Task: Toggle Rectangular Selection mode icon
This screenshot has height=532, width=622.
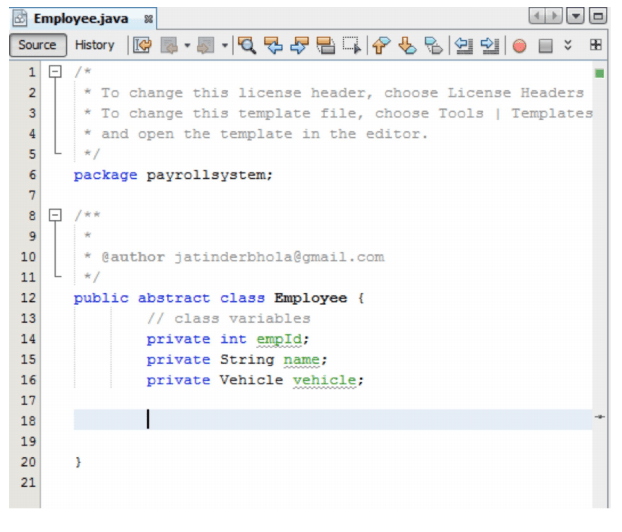Action: [x=352, y=45]
